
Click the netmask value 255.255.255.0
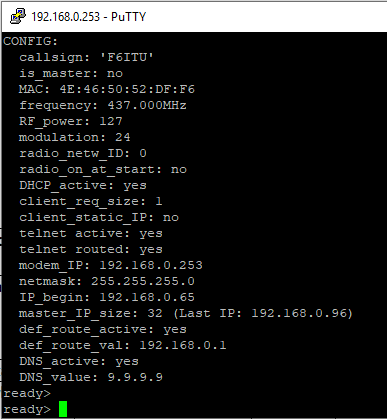pos(143,281)
